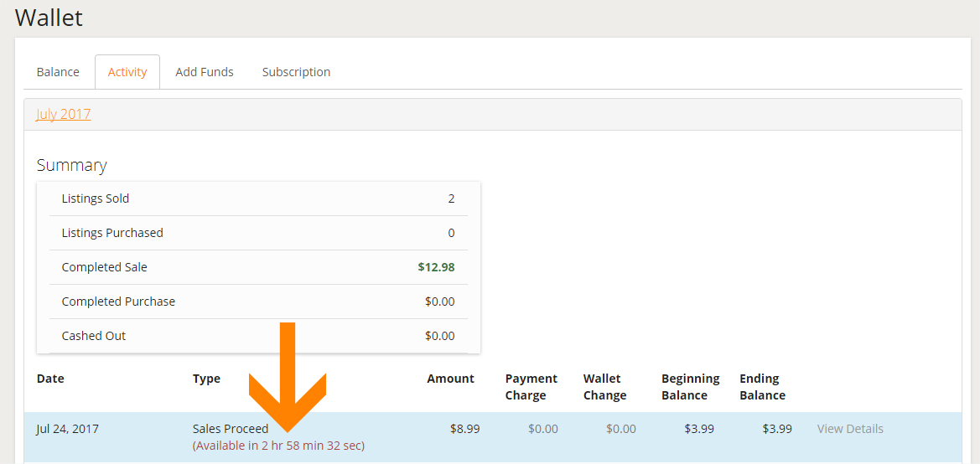Open the Subscription tab

296,72
